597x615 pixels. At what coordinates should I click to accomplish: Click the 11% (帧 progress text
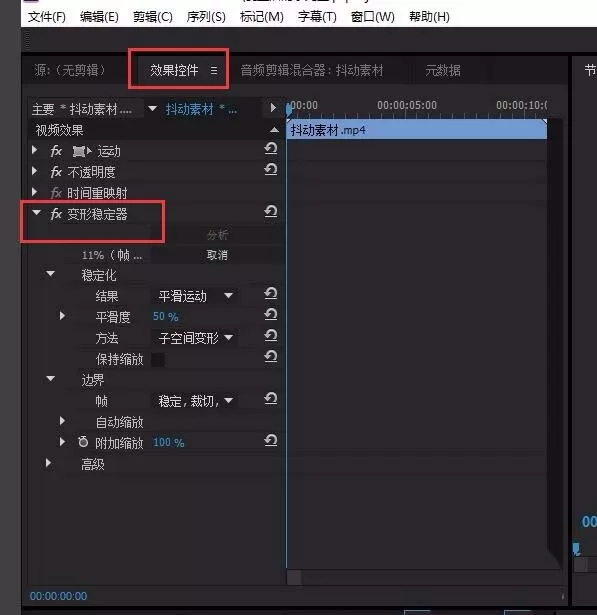112,255
